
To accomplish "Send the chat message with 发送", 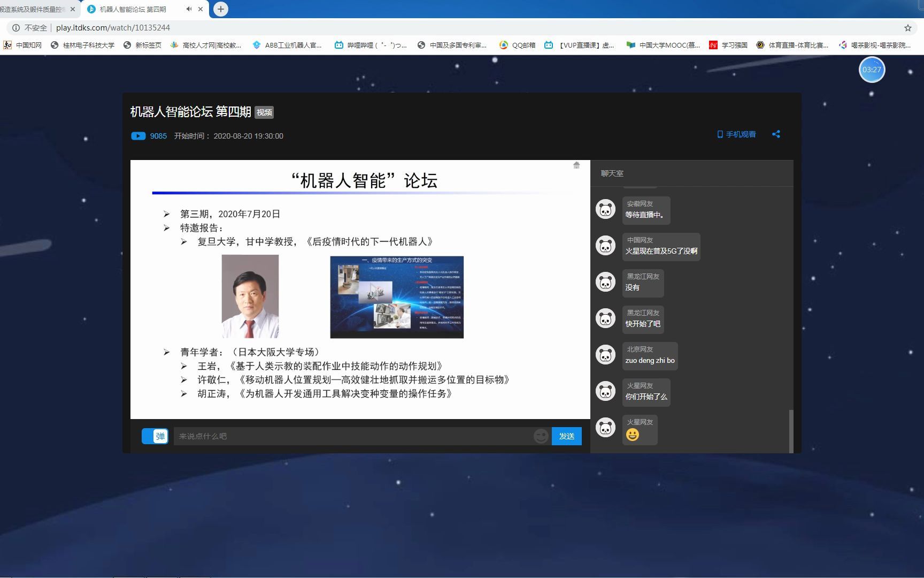I will point(567,436).
